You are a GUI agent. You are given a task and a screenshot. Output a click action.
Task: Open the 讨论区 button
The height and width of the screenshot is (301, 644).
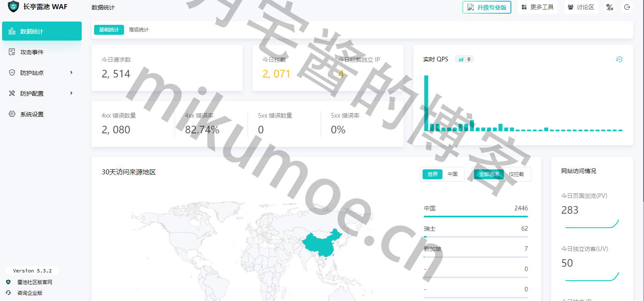tap(581, 7)
